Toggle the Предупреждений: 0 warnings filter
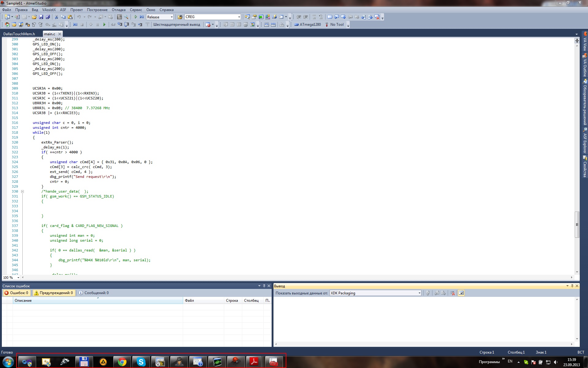The image size is (588, 368). point(54,293)
